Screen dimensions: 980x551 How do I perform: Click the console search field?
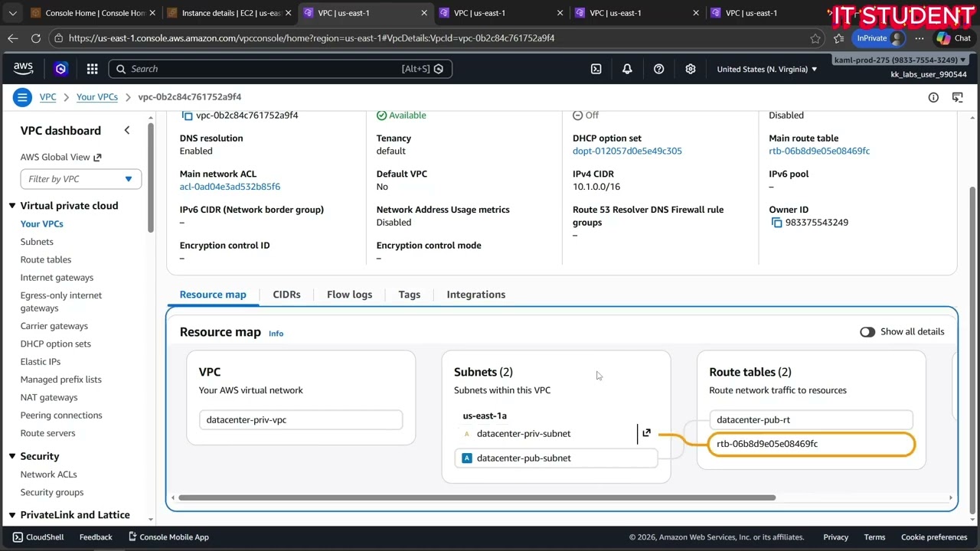tap(280, 69)
